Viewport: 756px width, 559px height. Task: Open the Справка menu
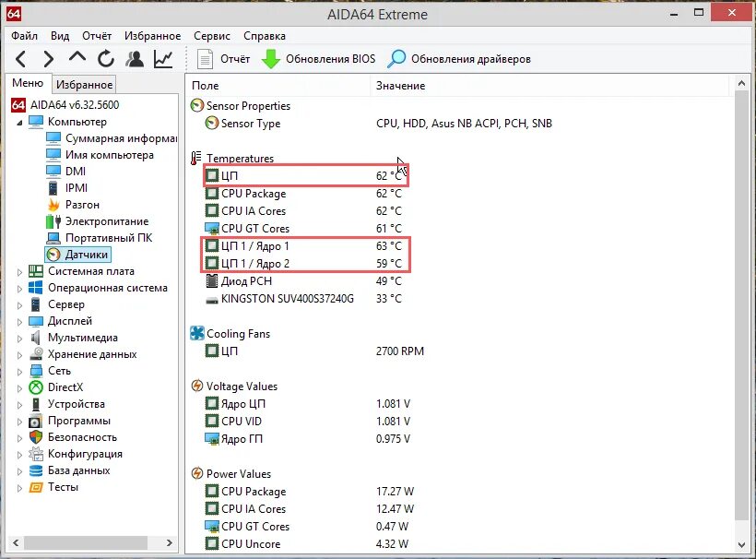pos(265,36)
